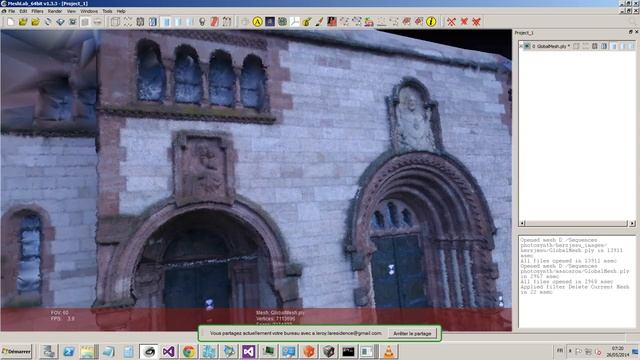Screen dimensions: 640x360
Task: Toggle the light bulb lighting icon
Action: (202, 22)
